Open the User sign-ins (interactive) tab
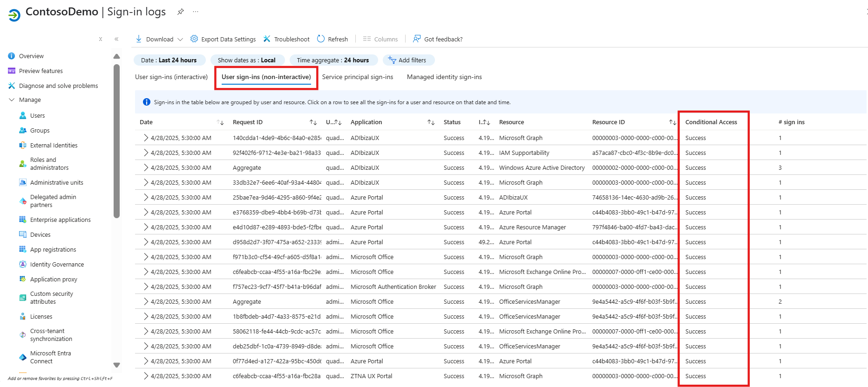The width and height of the screenshot is (868, 387). (x=171, y=77)
